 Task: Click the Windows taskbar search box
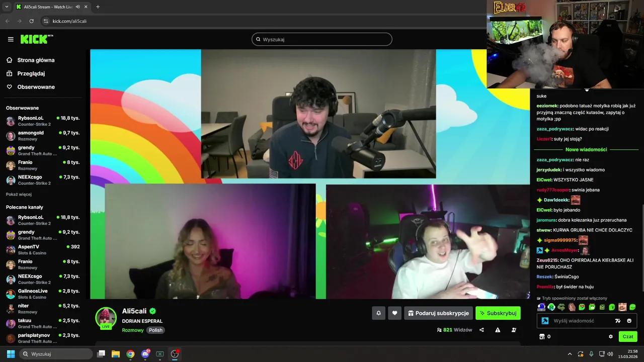[55, 354]
